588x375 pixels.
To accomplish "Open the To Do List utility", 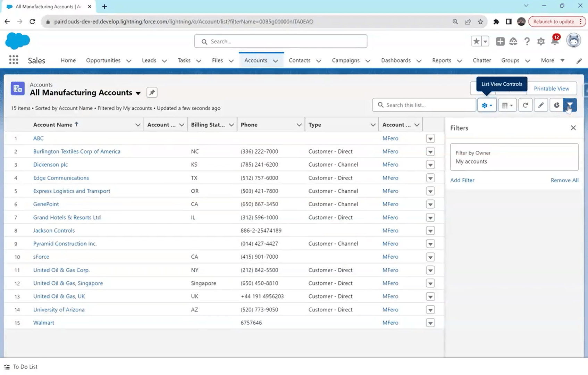I will pos(21,367).
